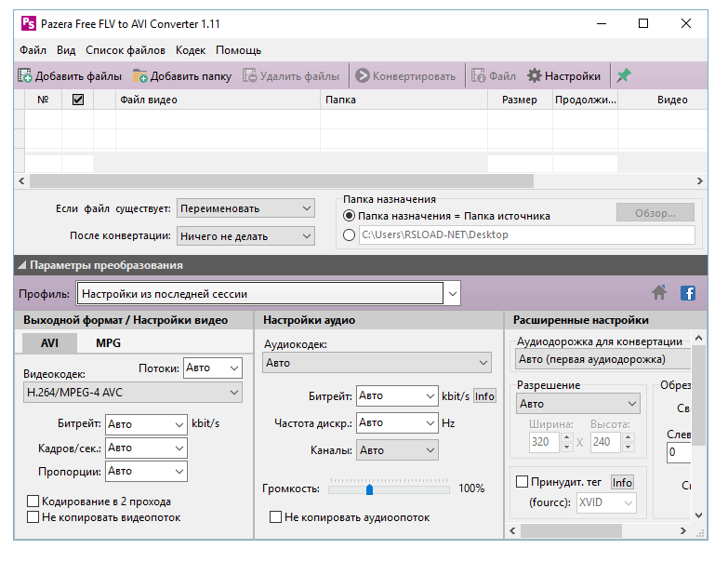This screenshot has height=562, width=728.
Task: Open Настройки with the gear icon
Action: point(535,76)
